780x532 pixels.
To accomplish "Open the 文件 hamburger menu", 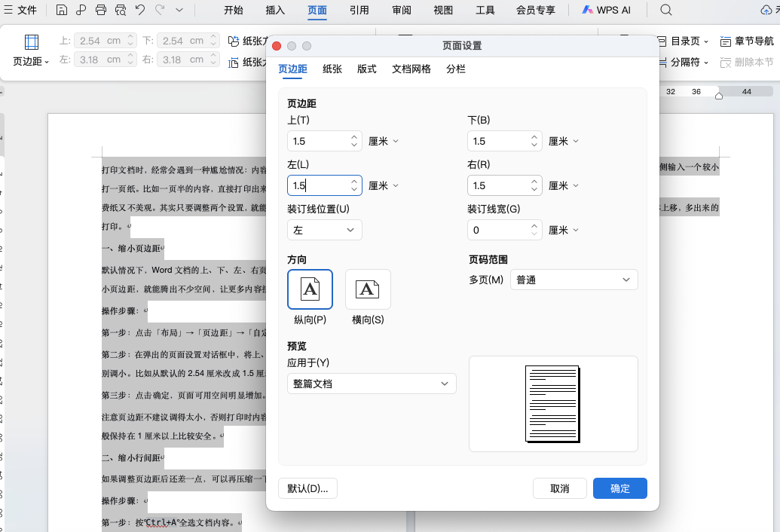I will pyautogui.click(x=20, y=10).
